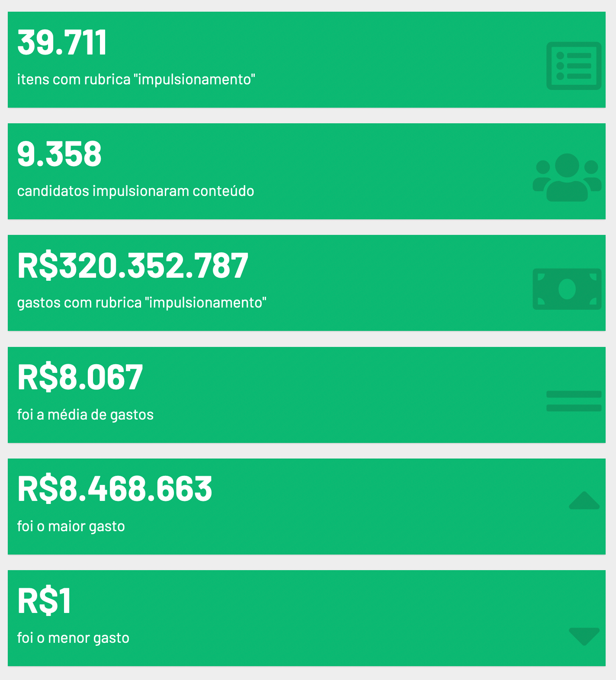
Task: Select the 39.711 figure
Action: pyautogui.click(x=62, y=42)
